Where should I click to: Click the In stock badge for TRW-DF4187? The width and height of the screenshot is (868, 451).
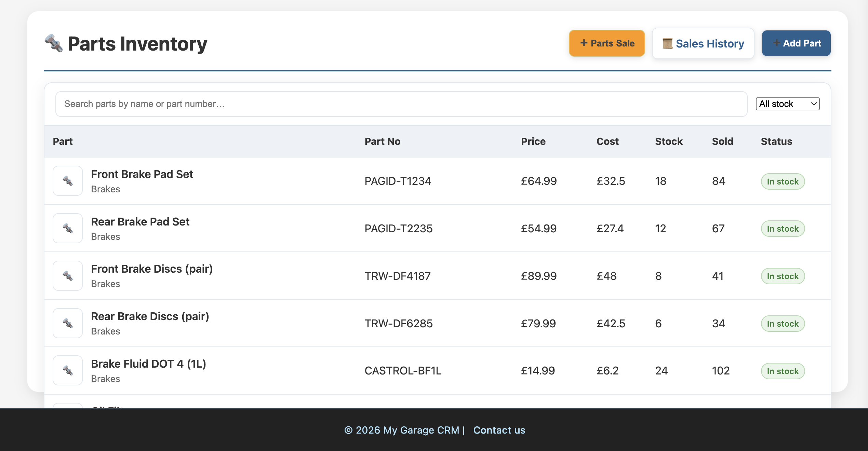click(783, 276)
